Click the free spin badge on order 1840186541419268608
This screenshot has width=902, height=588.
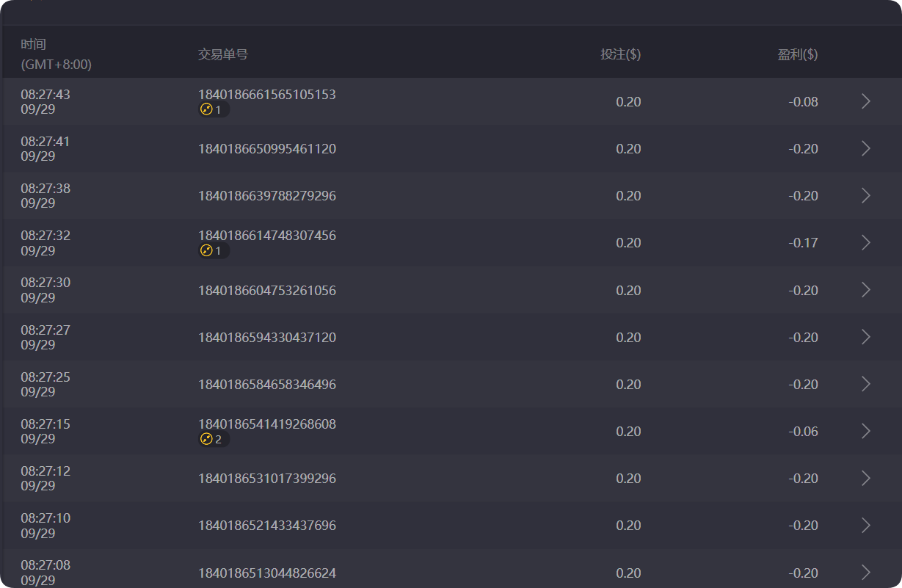point(214,439)
